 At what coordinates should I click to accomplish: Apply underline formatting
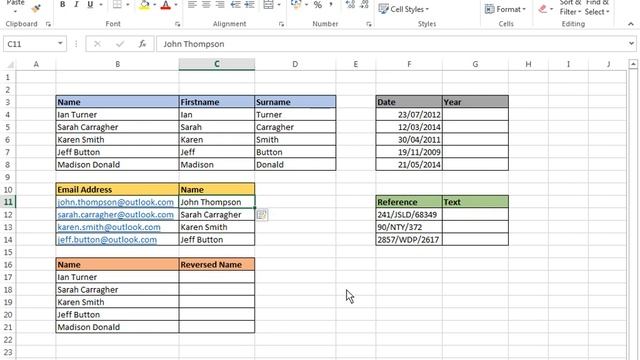[90, 5]
